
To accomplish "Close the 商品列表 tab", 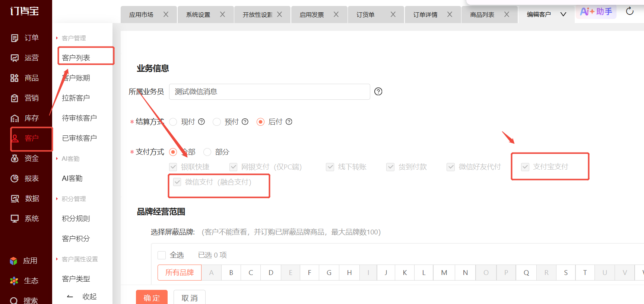I will [507, 15].
